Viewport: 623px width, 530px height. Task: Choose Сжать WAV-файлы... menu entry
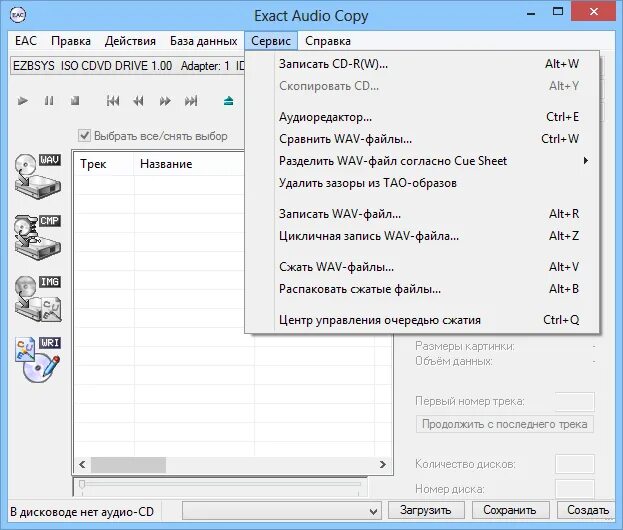[422, 267]
